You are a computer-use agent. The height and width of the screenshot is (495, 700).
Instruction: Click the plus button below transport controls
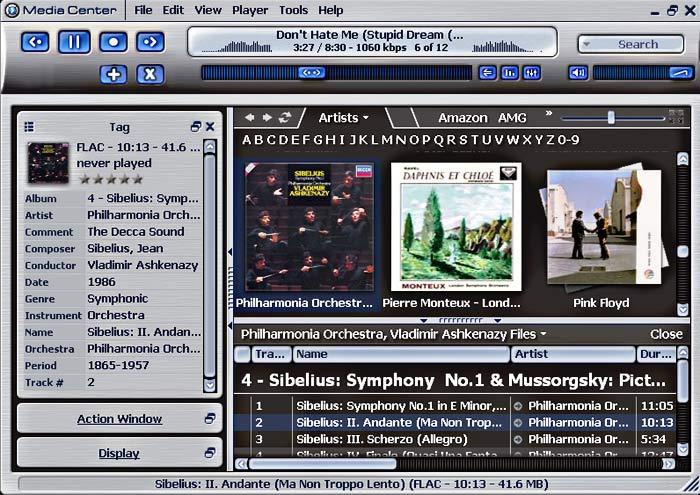[114, 74]
